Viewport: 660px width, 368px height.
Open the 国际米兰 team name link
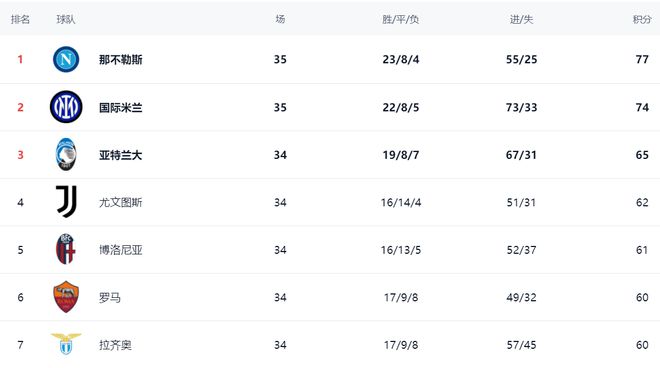(121, 107)
